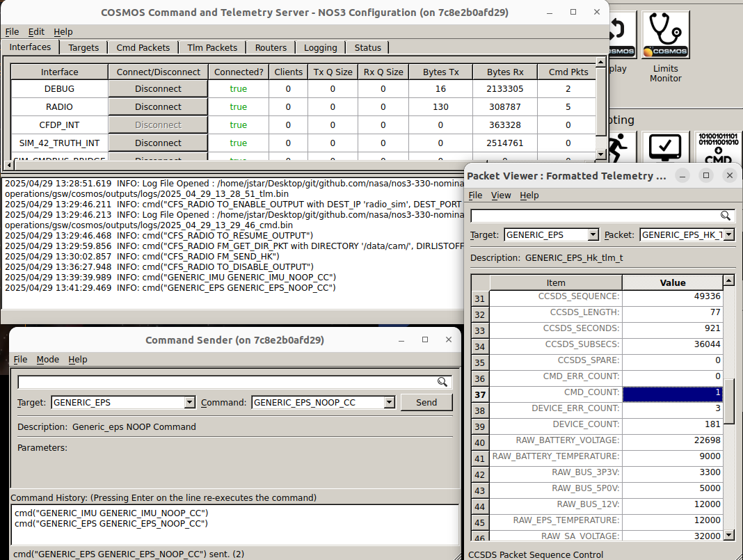Open the Edit menu in COSMOS server
This screenshot has width=743, height=560.
(36, 32)
